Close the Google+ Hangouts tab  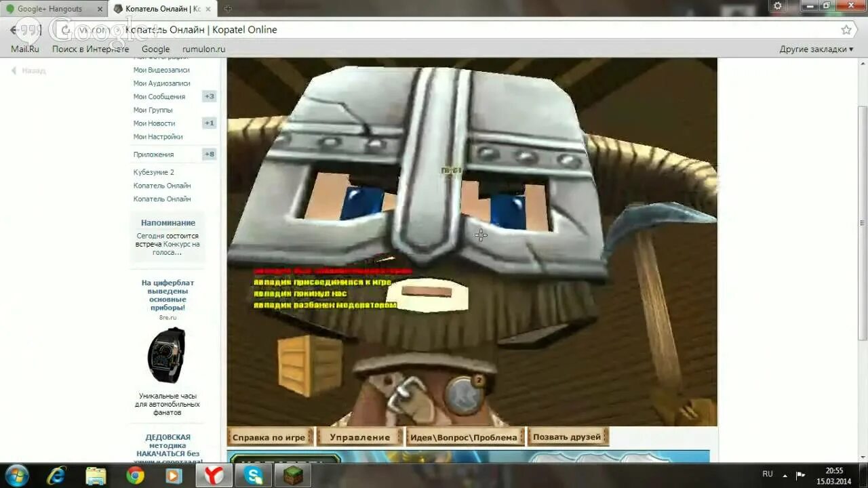click(x=100, y=9)
